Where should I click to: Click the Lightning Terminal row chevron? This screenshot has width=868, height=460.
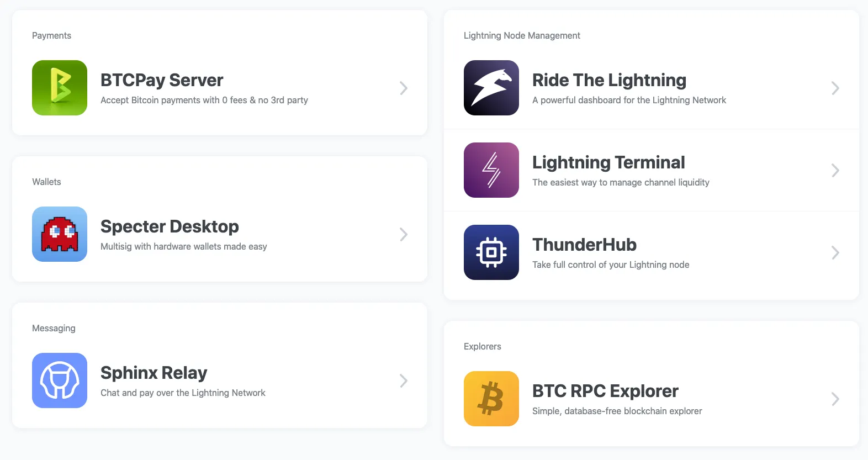tap(835, 171)
